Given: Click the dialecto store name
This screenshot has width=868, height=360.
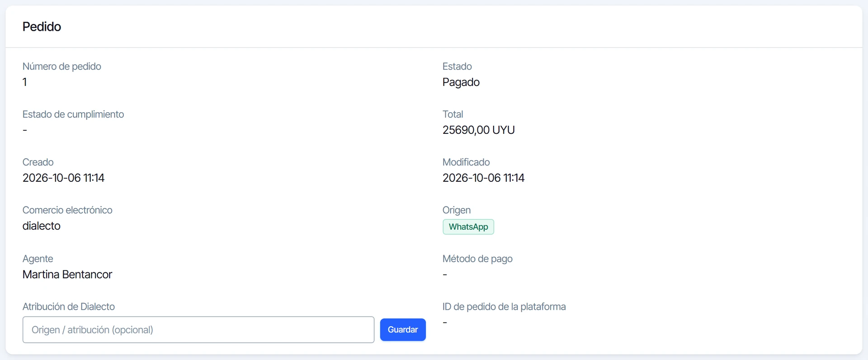Looking at the screenshot, I should (42, 226).
